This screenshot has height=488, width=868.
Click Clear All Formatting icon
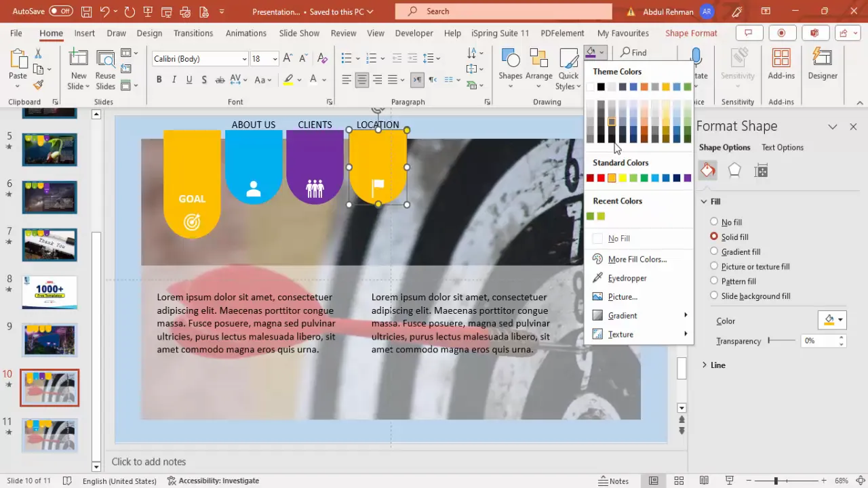(322, 59)
